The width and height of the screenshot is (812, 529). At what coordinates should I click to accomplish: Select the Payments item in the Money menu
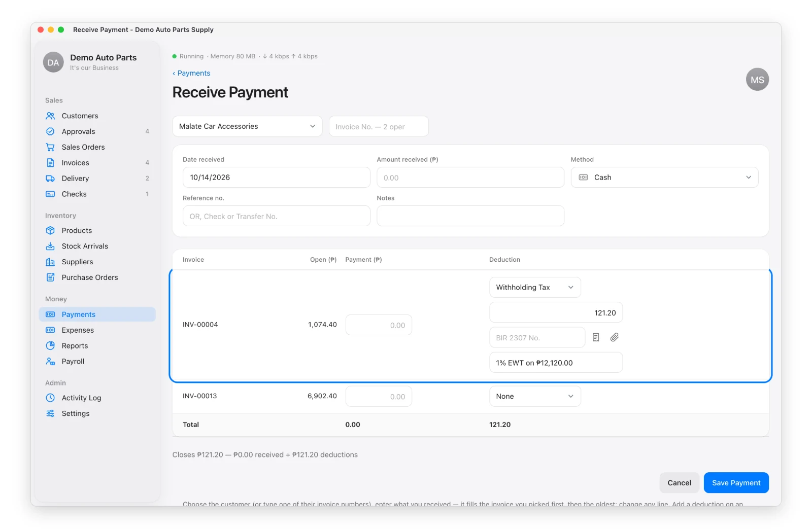pos(97,314)
